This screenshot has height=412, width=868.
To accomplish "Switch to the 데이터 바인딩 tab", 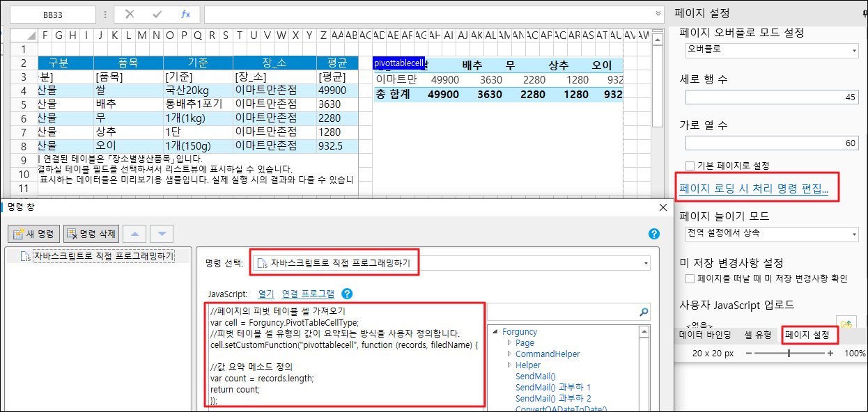I will click(x=705, y=335).
